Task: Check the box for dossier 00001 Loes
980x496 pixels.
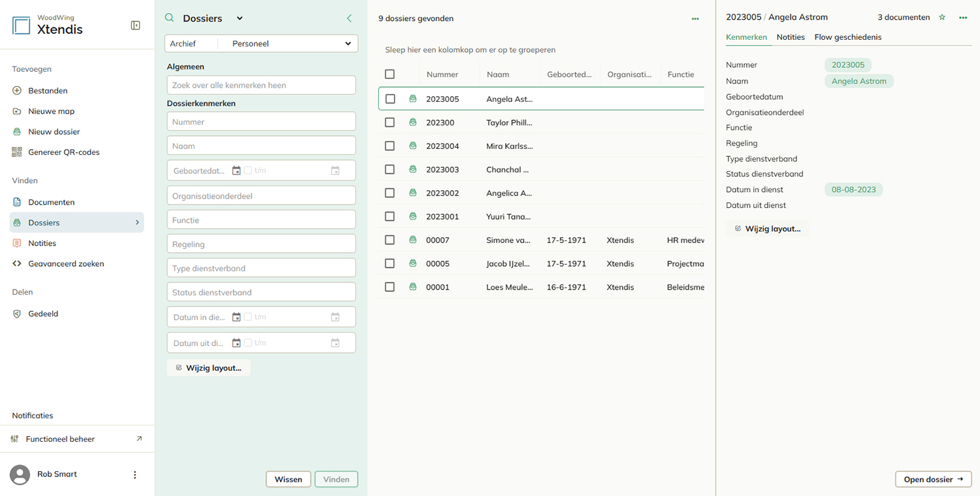Action: tap(390, 287)
